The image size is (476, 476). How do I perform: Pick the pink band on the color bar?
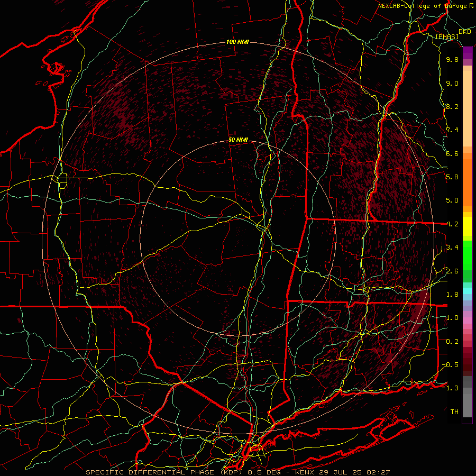[467, 321]
